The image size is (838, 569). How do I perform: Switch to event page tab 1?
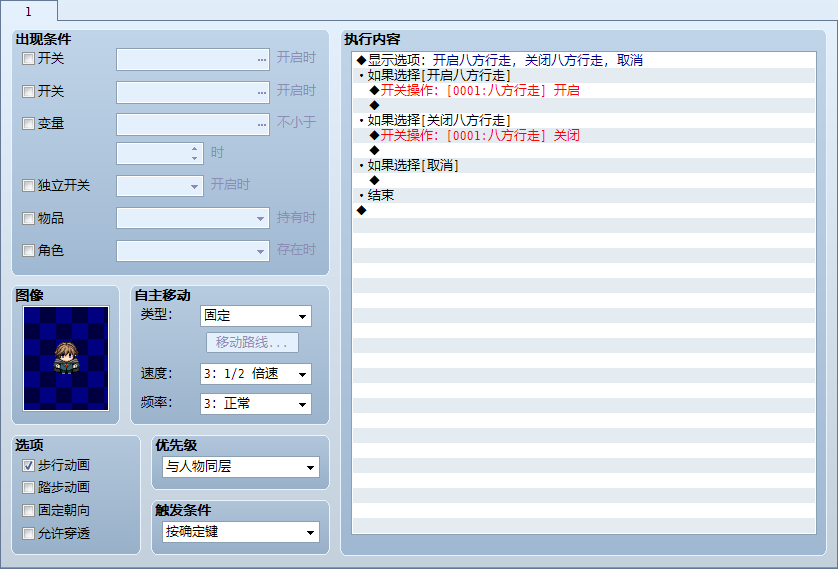coord(29,11)
